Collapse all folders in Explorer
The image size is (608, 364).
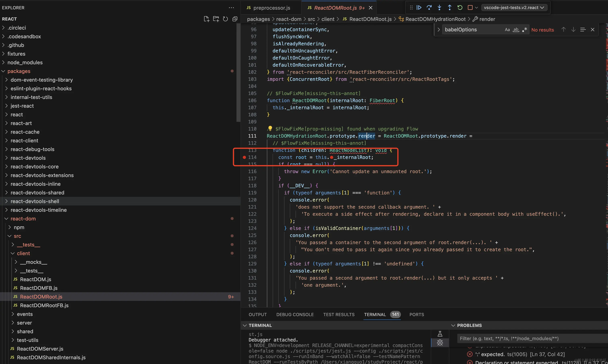[235, 19]
